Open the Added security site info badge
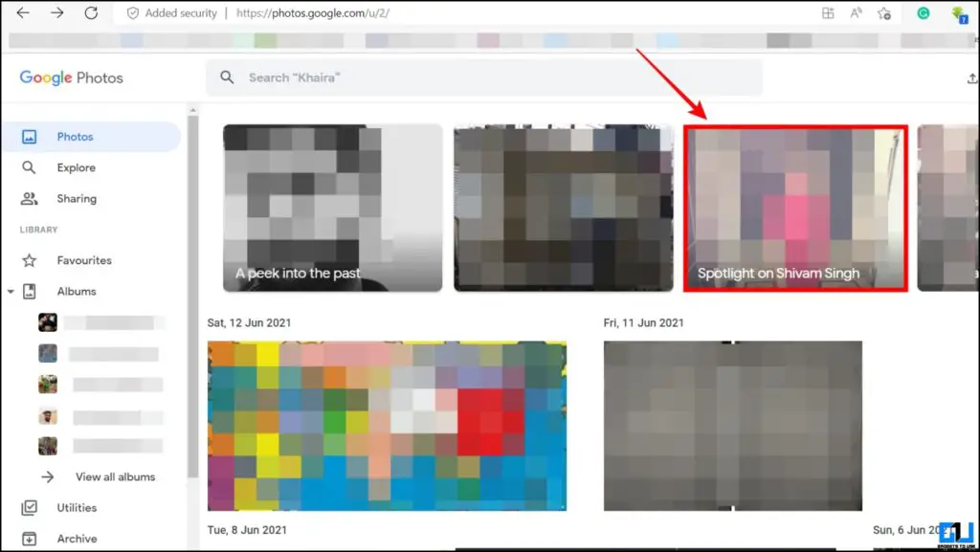This screenshot has height=552, width=980. coord(172,13)
